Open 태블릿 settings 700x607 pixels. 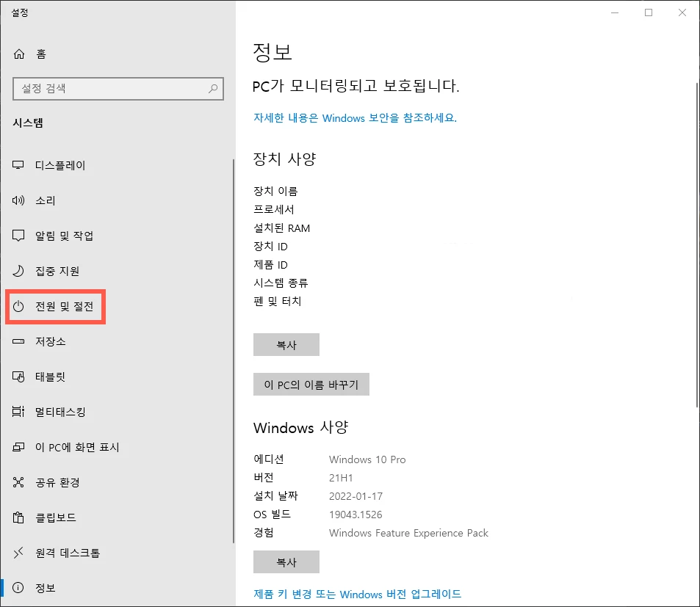tap(117, 377)
